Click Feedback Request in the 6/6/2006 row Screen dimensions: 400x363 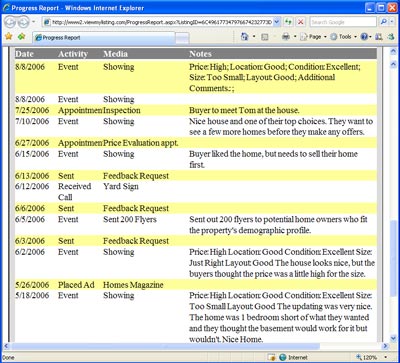(x=136, y=208)
